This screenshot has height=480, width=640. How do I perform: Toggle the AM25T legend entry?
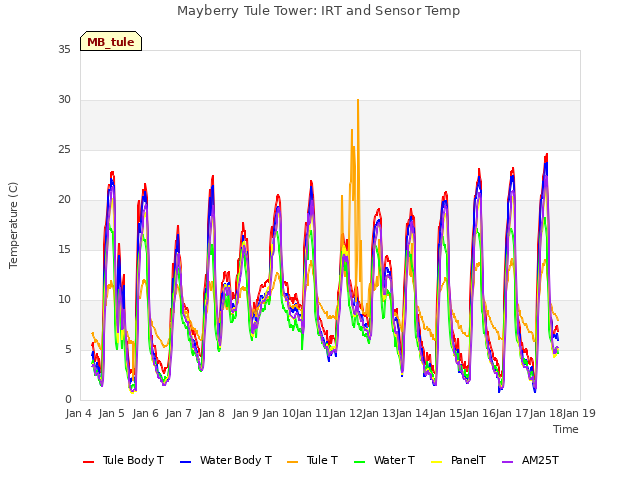(x=530, y=460)
